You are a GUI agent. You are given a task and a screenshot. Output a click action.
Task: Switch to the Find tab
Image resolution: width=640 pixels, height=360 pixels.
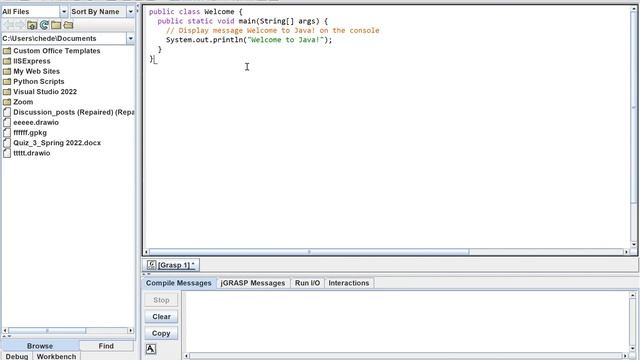106,346
